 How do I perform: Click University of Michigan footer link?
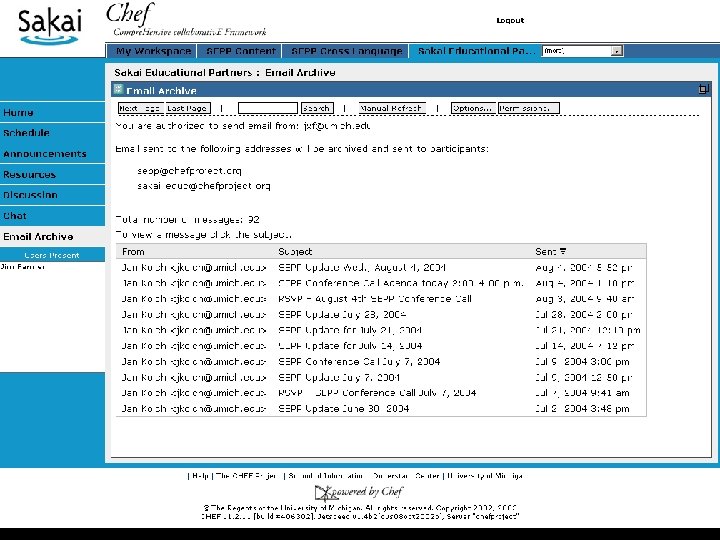pos(485,476)
